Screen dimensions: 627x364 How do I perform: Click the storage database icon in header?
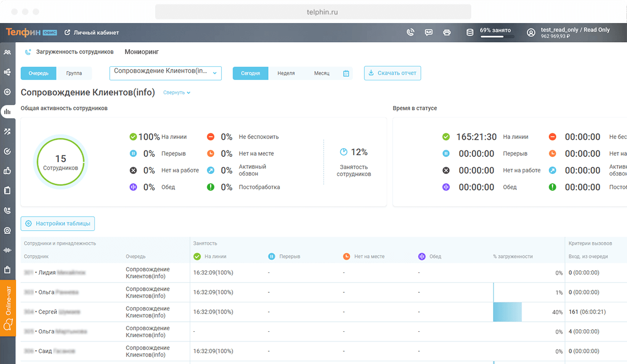[x=470, y=32]
